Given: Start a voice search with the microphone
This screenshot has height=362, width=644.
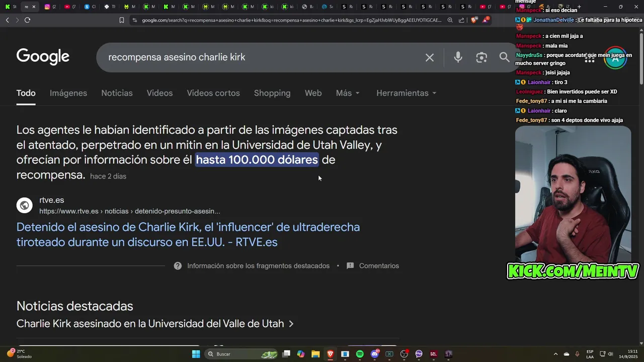Looking at the screenshot, I should pos(458,57).
